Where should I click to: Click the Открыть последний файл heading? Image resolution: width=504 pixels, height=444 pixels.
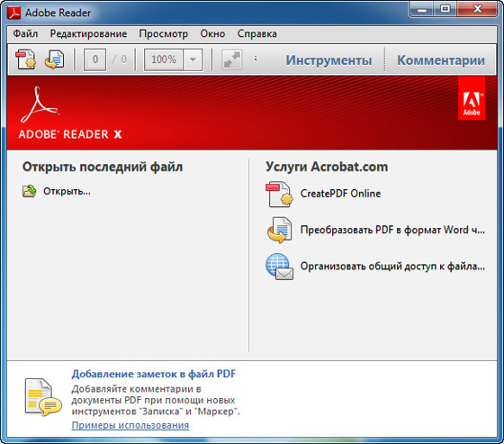[x=103, y=167]
